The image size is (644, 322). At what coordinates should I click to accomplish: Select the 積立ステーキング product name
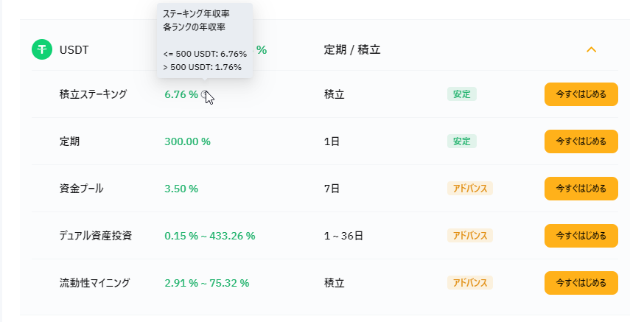pos(94,94)
